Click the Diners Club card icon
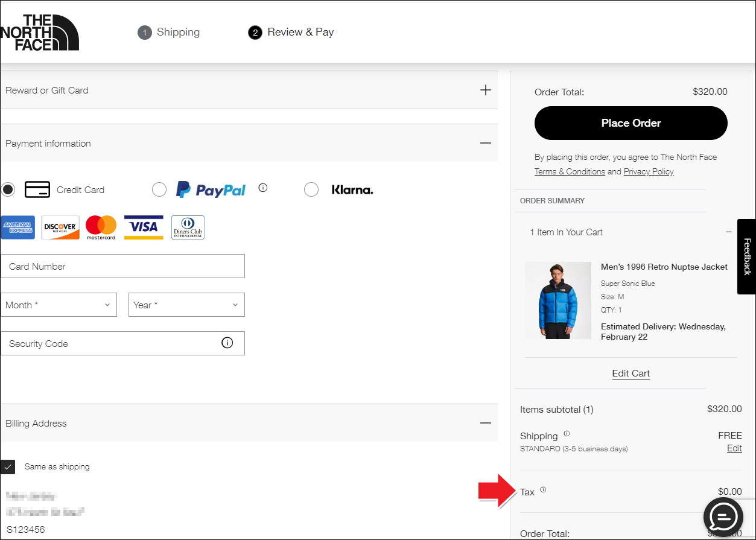Screen dimensions: 756x540 tap(188, 227)
